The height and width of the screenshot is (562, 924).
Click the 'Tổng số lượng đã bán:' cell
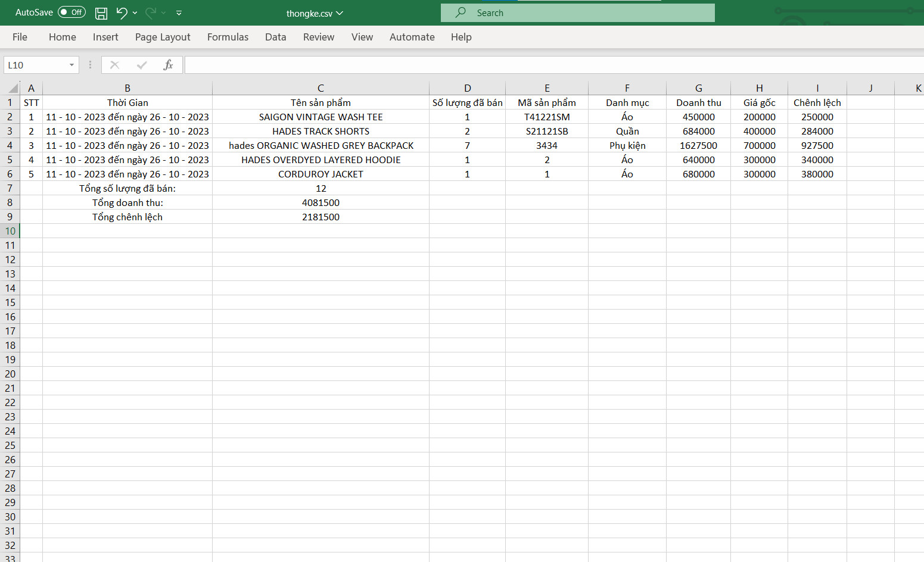coord(127,188)
